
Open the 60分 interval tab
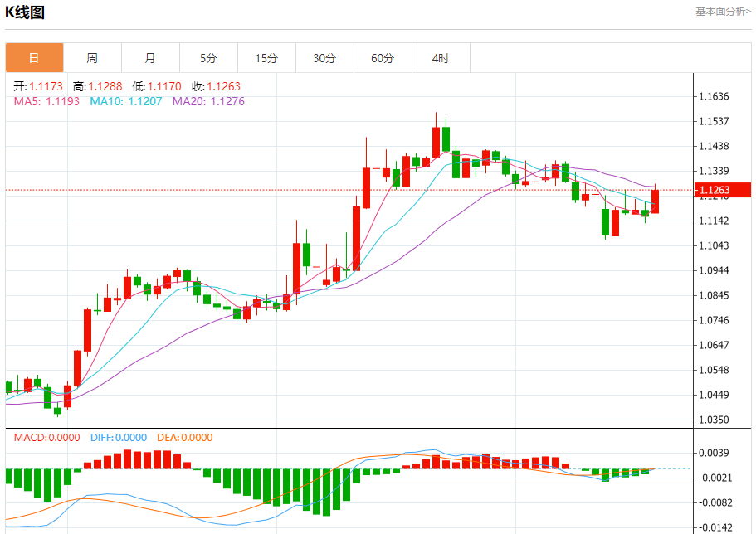click(x=383, y=58)
